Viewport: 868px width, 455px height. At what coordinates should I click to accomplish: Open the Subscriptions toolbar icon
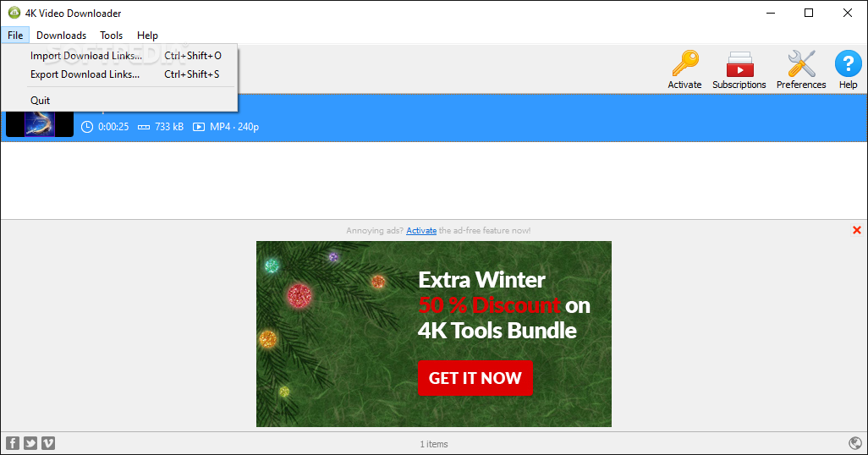pyautogui.click(x=739, y=63)
